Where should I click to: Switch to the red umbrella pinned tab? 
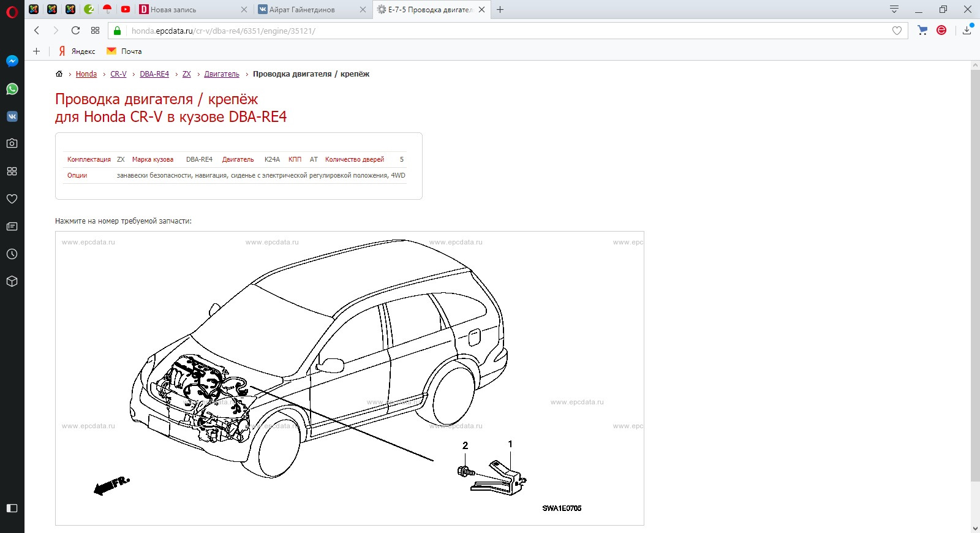pos(107,9)
